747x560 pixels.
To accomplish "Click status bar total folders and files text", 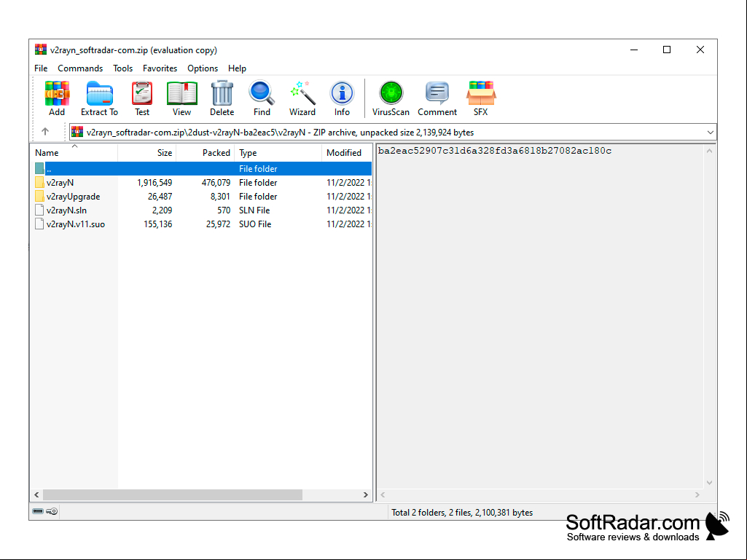I will coord(462,513).
